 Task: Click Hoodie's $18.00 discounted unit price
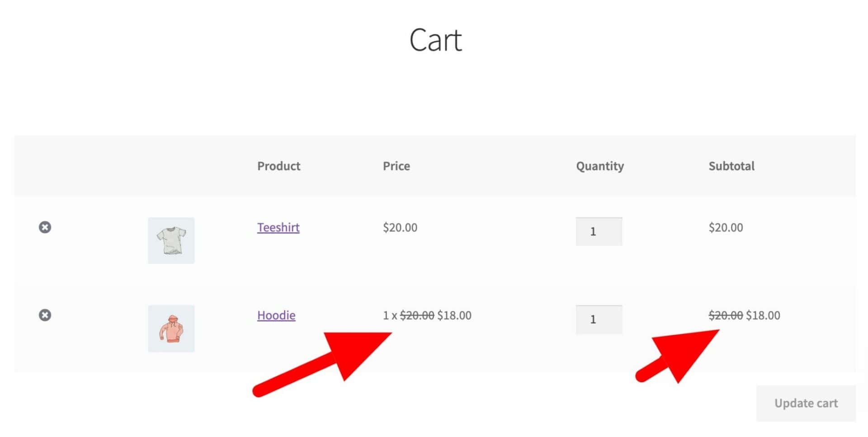click(x=454, y=315)
